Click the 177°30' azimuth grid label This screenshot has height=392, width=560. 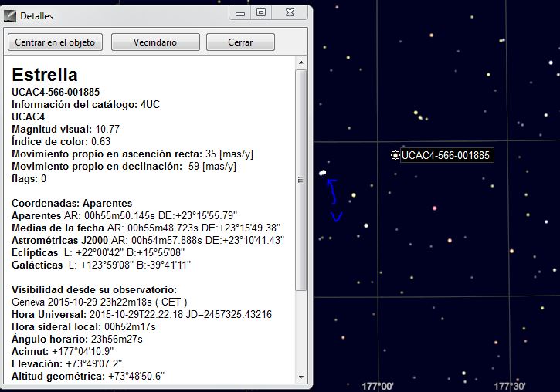tap(510, 385)
